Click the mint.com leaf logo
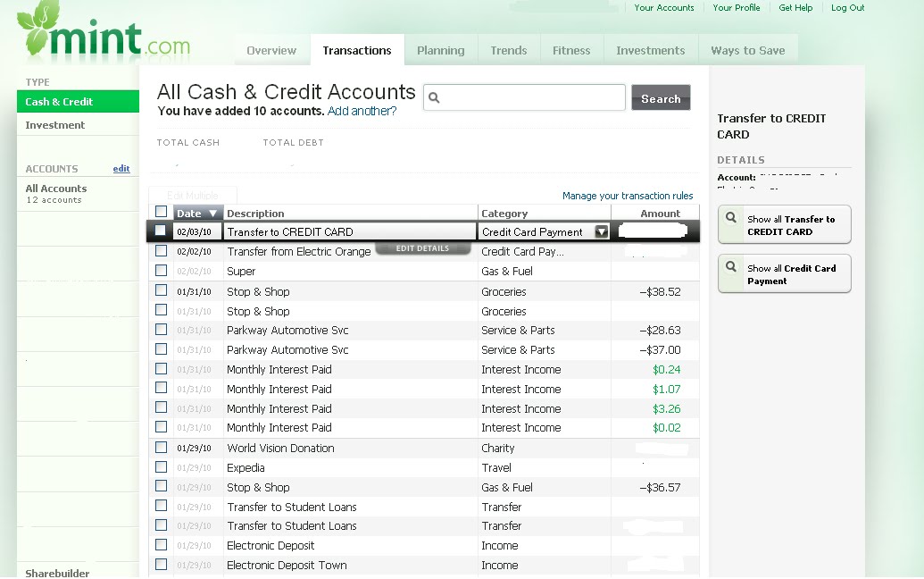This screenshot has width=924, height=579. 104,31
